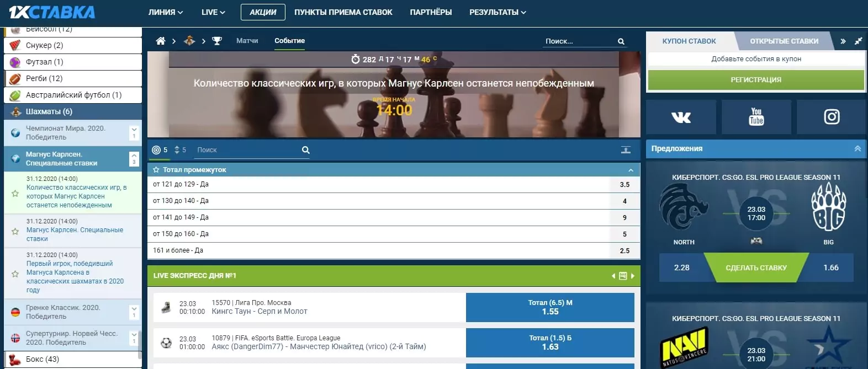The image size is (868, 369).
Task: Open the Открытые ставки tab
Action: click(784, 41)
